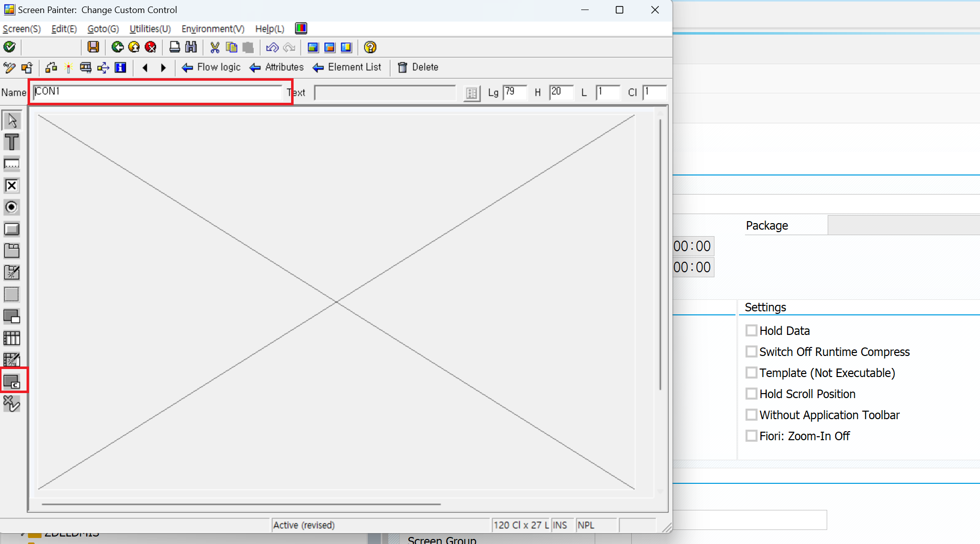Image resolution: width=980 pixels, height=544 pixels.
Task: Pick the Checkbox element tool
Action: click(12, 186)
